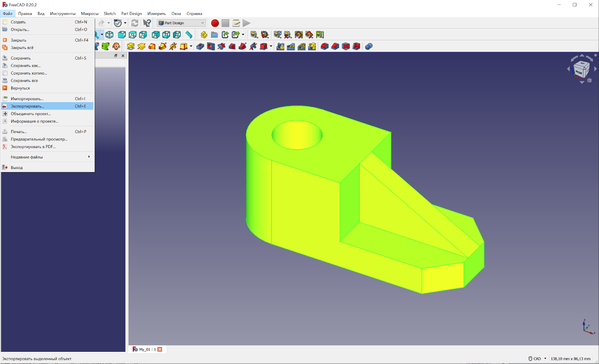Open the CAD navigation style dropdown
Image resolution: width=599 pixels, height=364 pixels.
(x=538, y=359)
